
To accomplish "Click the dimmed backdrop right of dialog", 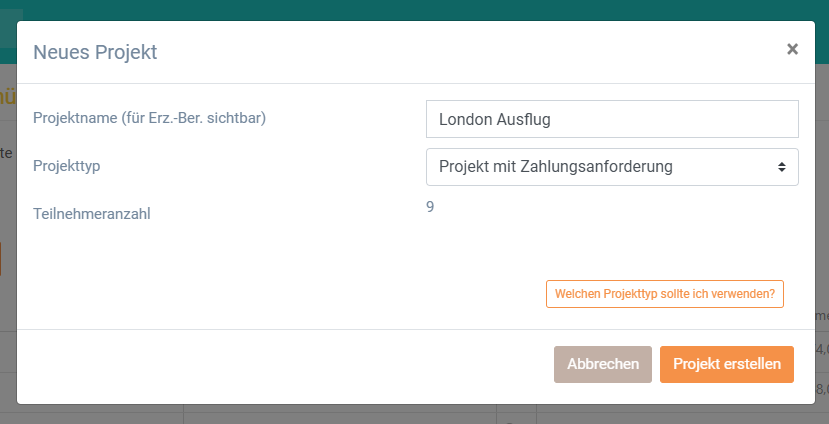I will [822, 211].
